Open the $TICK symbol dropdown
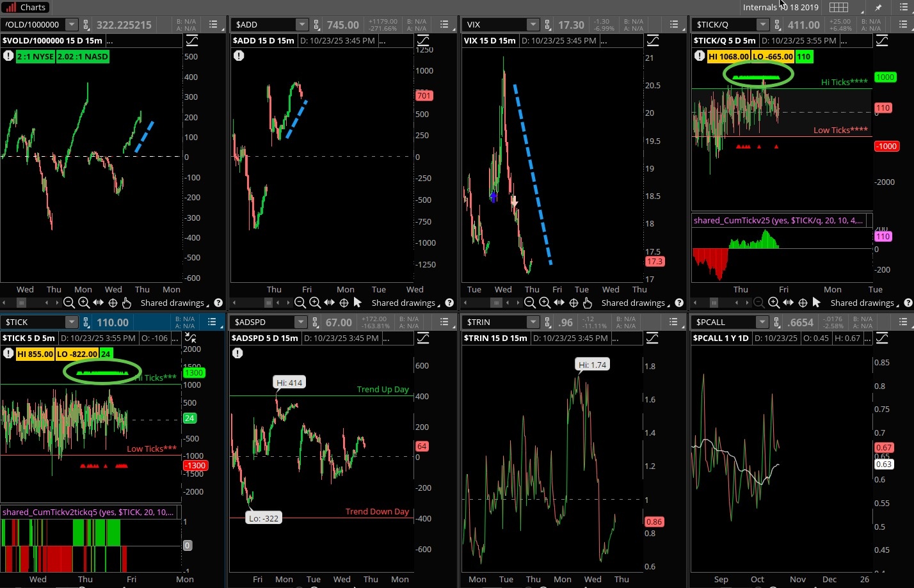This screenshot has height=588, width=914. [x=71, y=322]
